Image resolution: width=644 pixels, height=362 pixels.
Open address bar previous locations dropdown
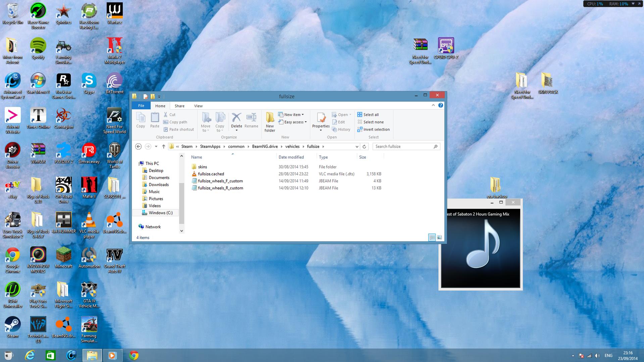357,147
